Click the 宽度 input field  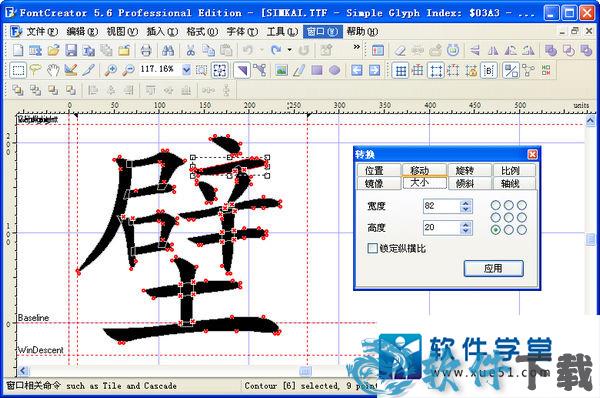click(x=442, y=206)
